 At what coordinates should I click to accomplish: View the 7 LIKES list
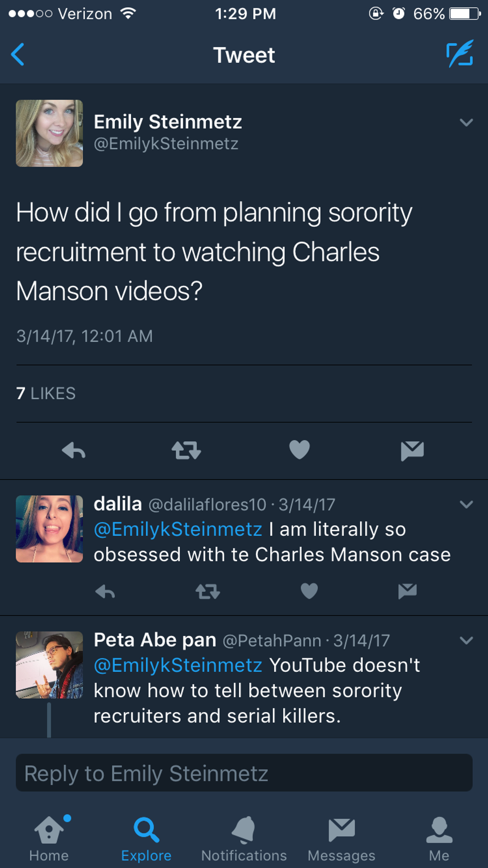(46, 393)
